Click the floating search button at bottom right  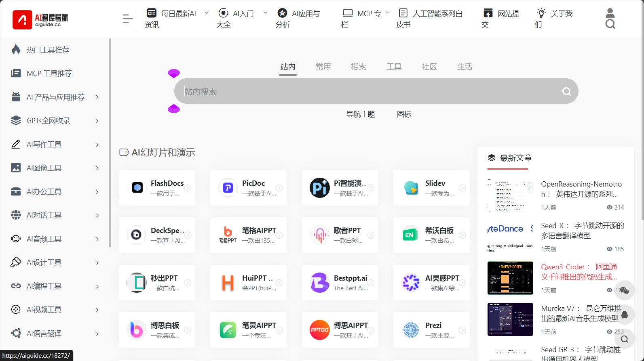pyautogui.click(x=625, y=339)
